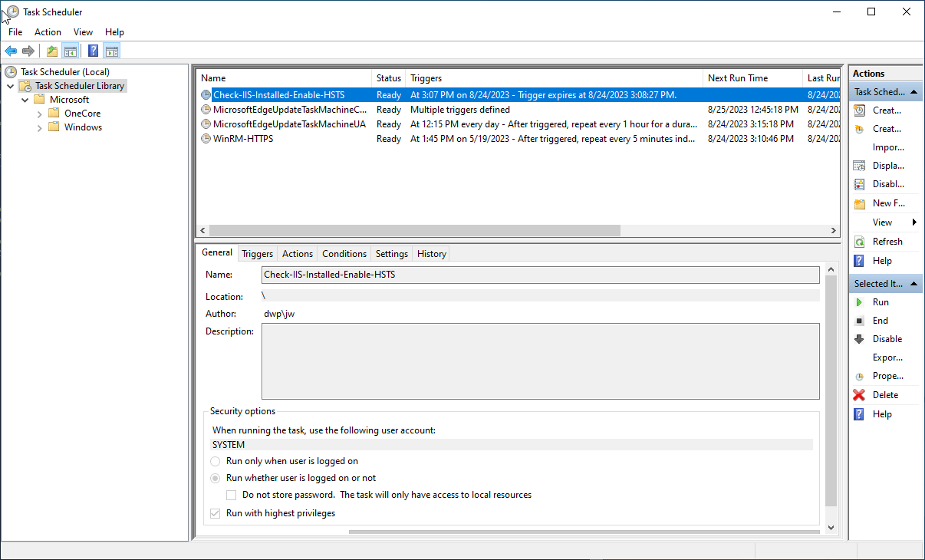925x560 pixels.
Task: Check the Do not store password box
Action: point(232,495)
